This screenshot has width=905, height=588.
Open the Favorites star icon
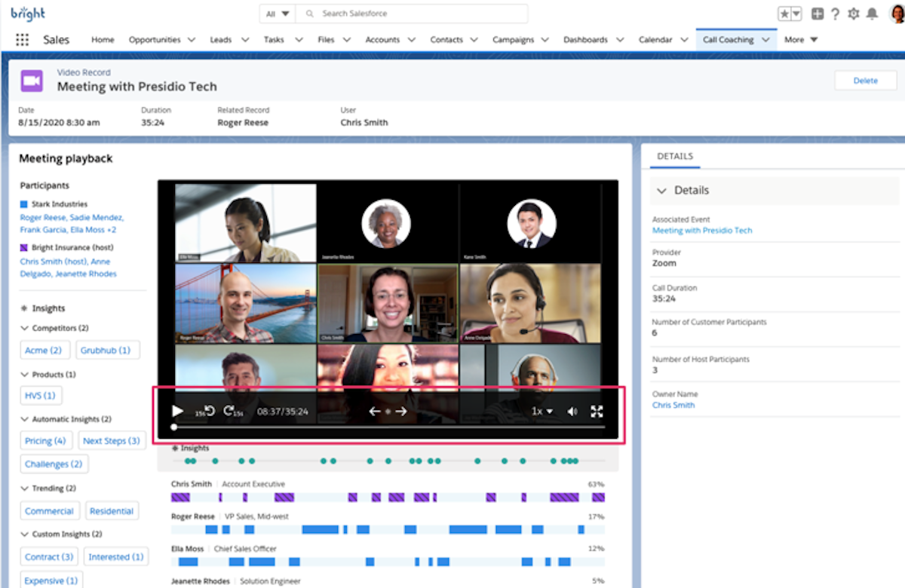coord(784,14)
